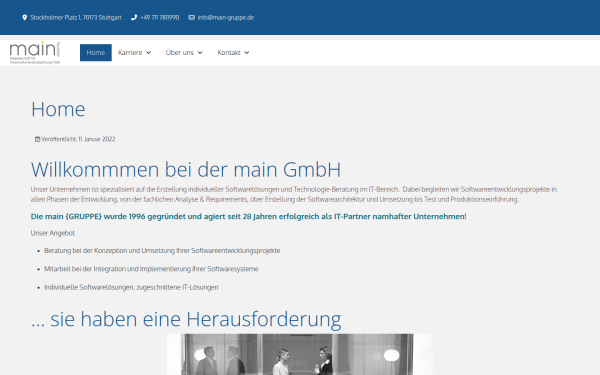Click the black and white office photo
The width and height of the screenshot is (600, 375).
click(300, 354)
